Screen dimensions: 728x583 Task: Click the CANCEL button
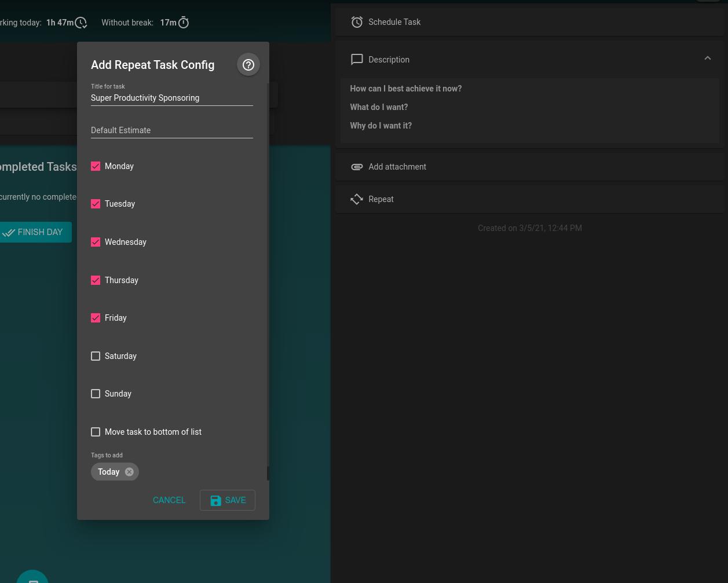coord(169,500)
